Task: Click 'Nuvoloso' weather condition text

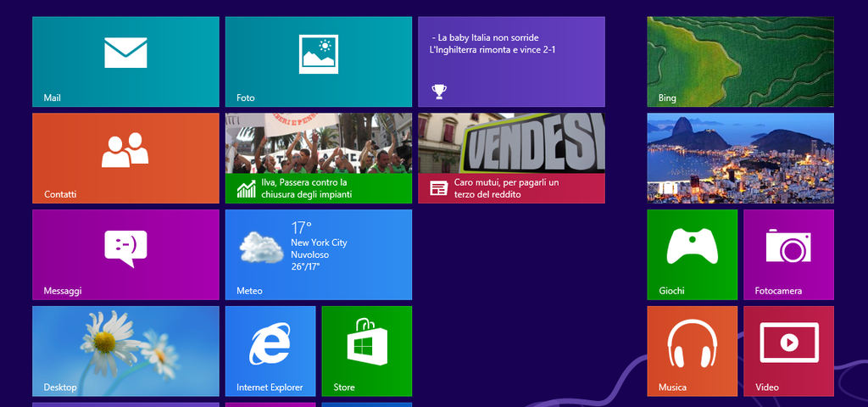Action: 310,254
